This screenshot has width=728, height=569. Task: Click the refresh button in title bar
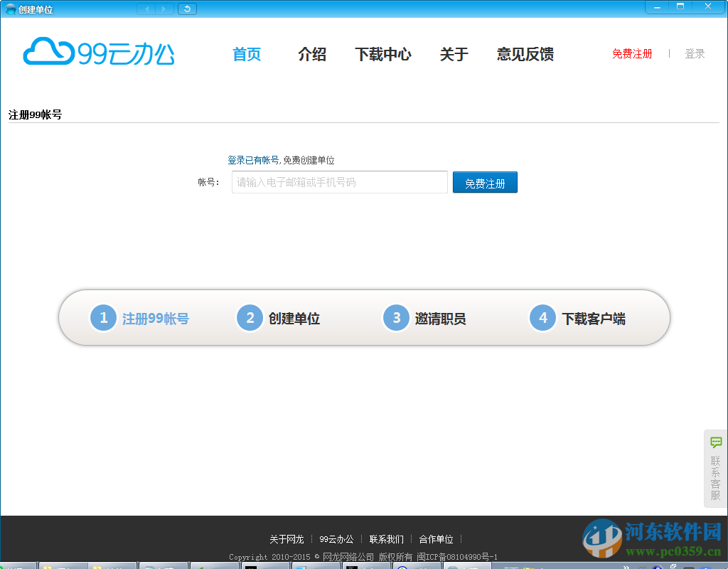point(187,9)
